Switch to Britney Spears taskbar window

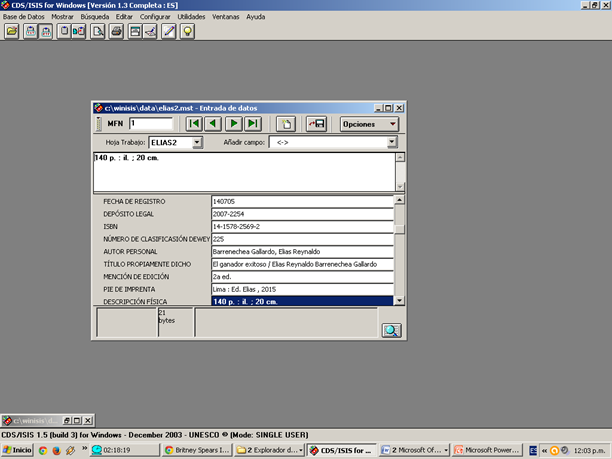tap(197, 450)
